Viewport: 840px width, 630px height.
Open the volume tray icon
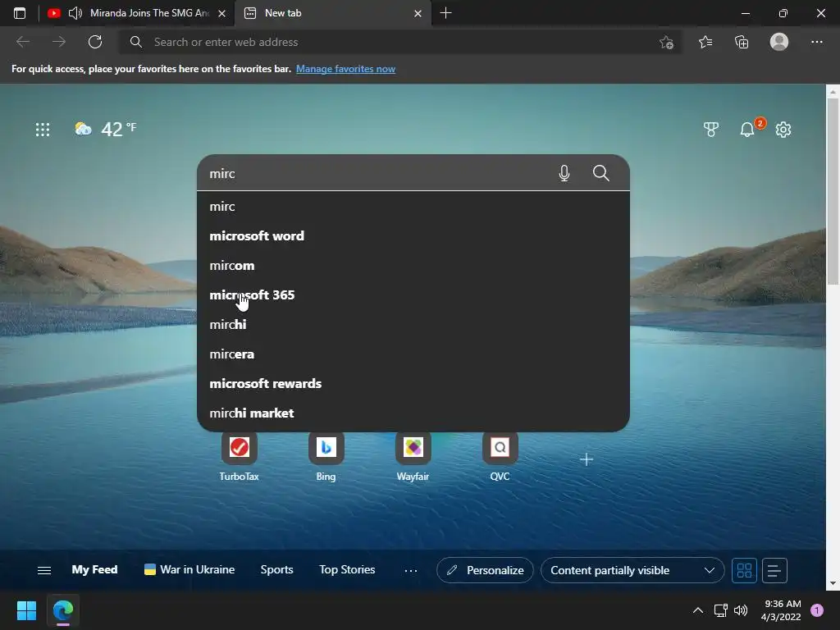coord(741,610)
